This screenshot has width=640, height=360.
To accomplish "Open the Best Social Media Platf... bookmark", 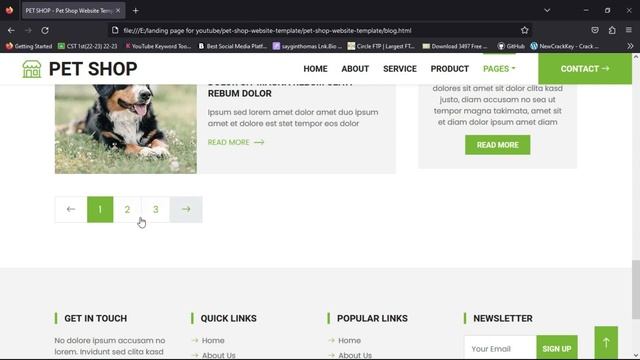I will click(233, 46).
